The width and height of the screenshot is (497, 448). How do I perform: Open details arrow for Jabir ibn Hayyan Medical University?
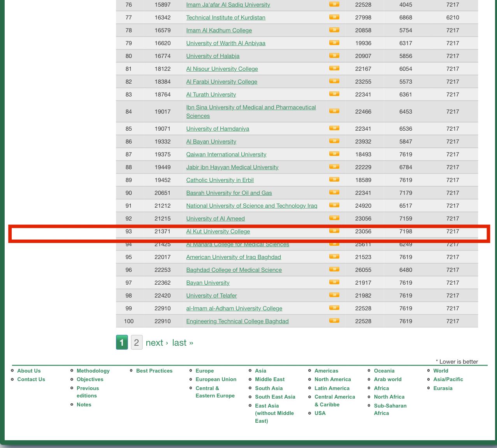point(334,167)
